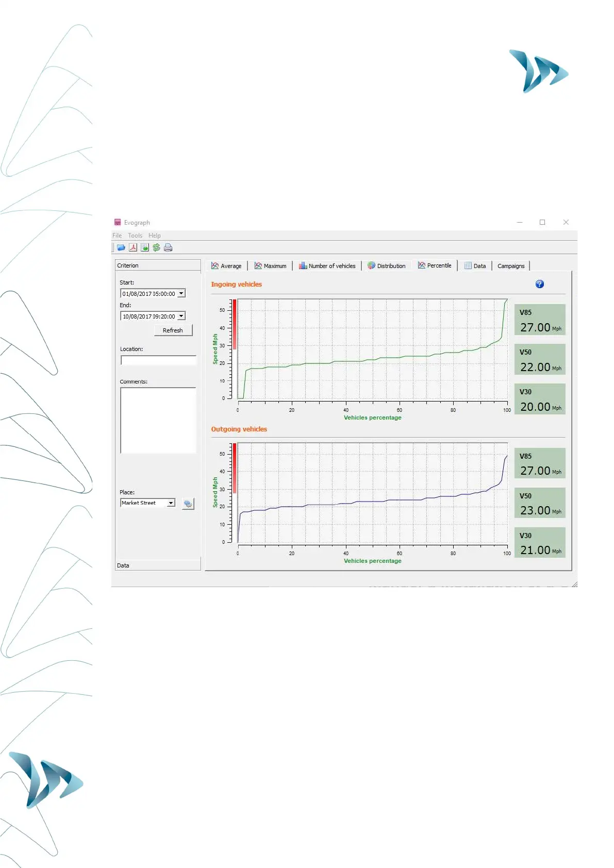Click the Evograph application icon in title bar
Image resolution: width=614 pixels, height=868 pixels.
[x=118, y=222]
